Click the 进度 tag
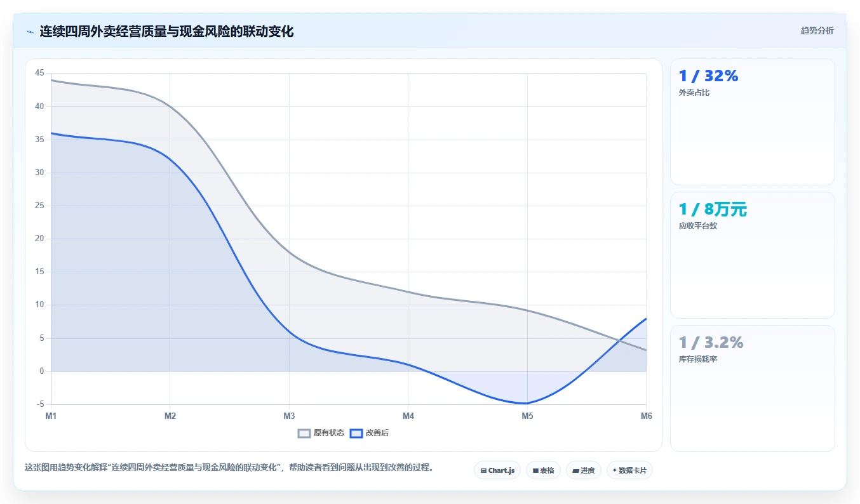This screenshot has height=504, width=860. [584, 470]
